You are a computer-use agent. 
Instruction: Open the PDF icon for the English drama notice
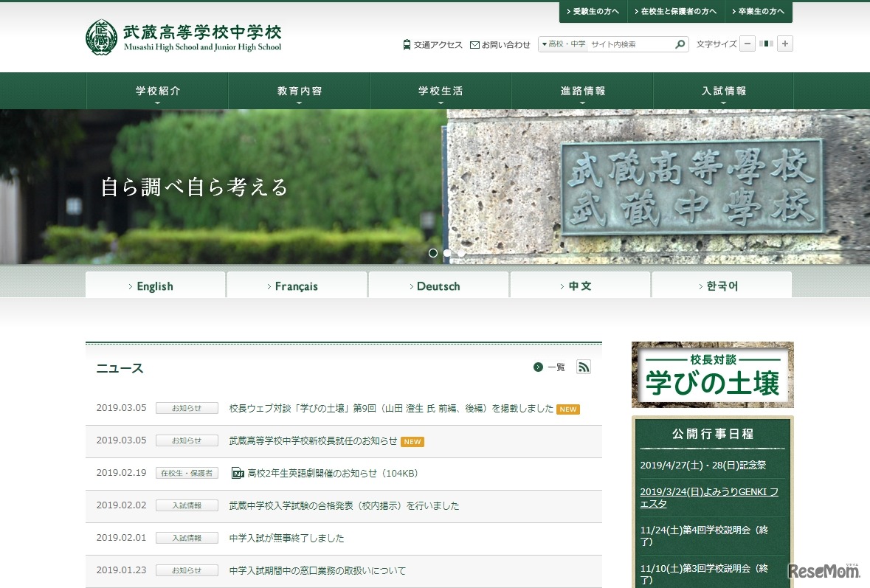pyautogui.click(x=237, y=473)
